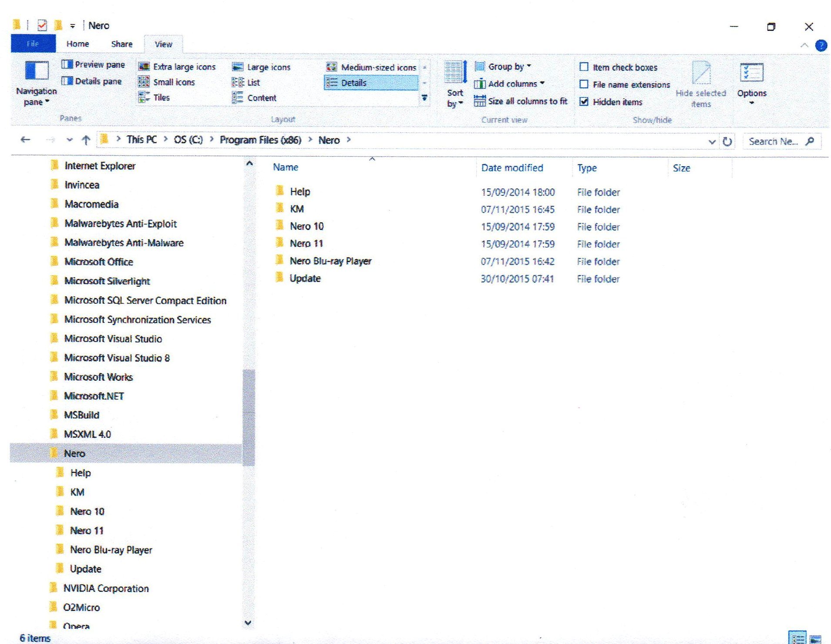
Task: Open Explorer help
Action: coord(821,45)
